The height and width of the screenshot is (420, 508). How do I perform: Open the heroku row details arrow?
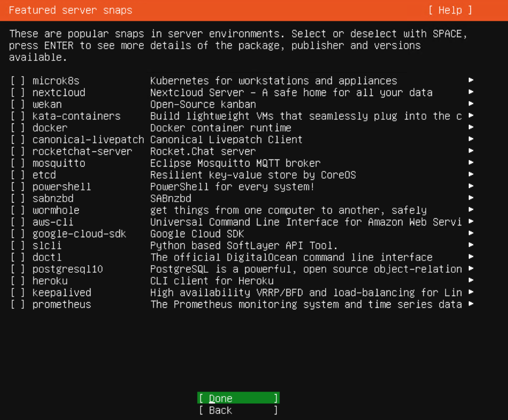point(471,281)
